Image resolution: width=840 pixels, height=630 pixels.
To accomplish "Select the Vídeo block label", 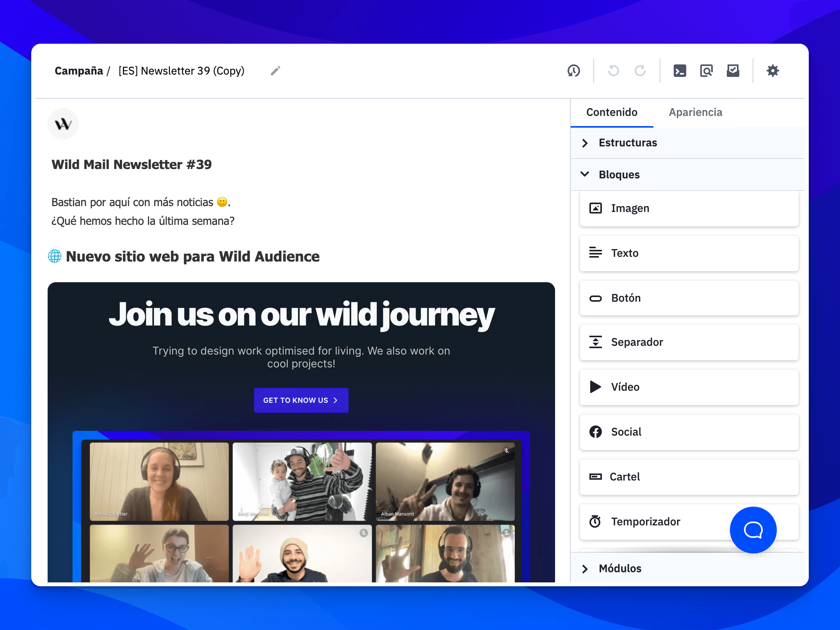I will pos(625,387).
